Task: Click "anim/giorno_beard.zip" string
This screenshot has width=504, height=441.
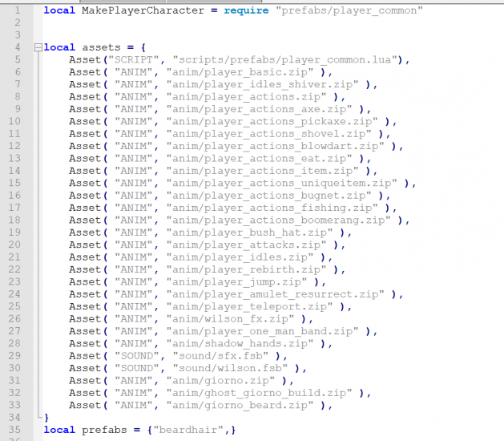Action: coord(240,405)
